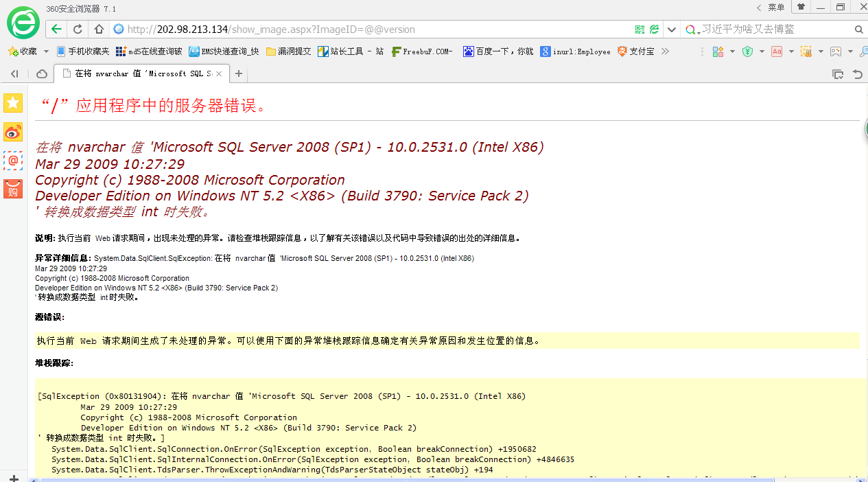The height and width of the screenshot is (482, 868).
Task: Click the SqlConnection.OnError stack trace line
Action: click(x=294, y=449)
